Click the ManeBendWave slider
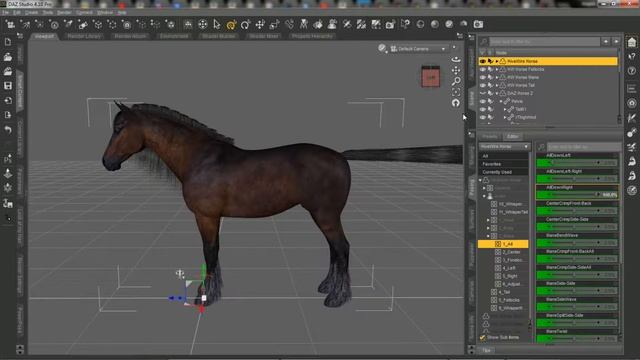 tap(577, 242)
